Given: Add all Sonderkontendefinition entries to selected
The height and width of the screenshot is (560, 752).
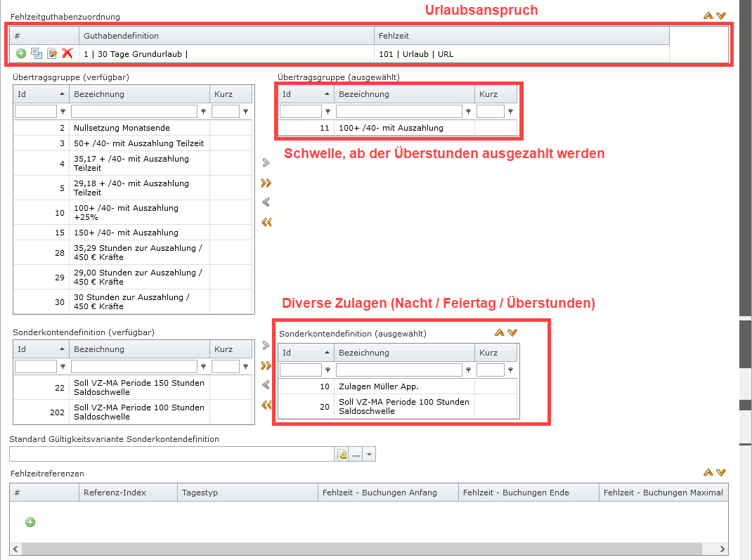Looking at the screenshot, I should (x=266, y=365).
